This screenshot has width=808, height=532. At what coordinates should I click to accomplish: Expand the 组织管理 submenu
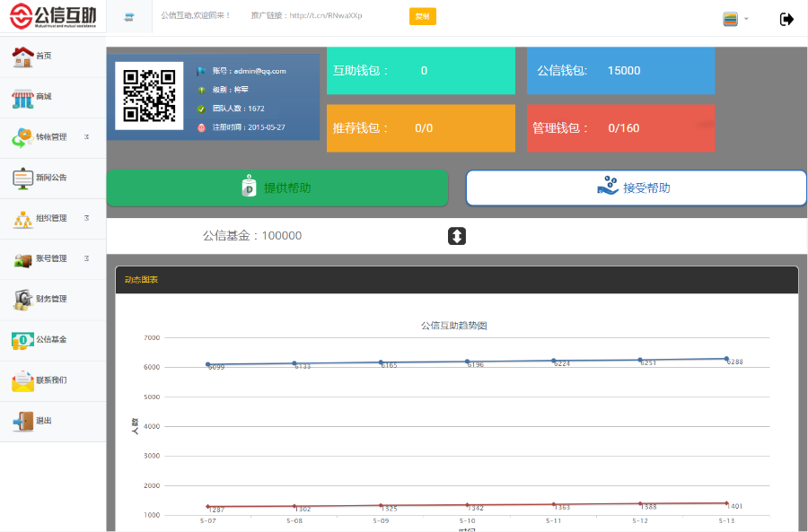click(x=86, y=218)
